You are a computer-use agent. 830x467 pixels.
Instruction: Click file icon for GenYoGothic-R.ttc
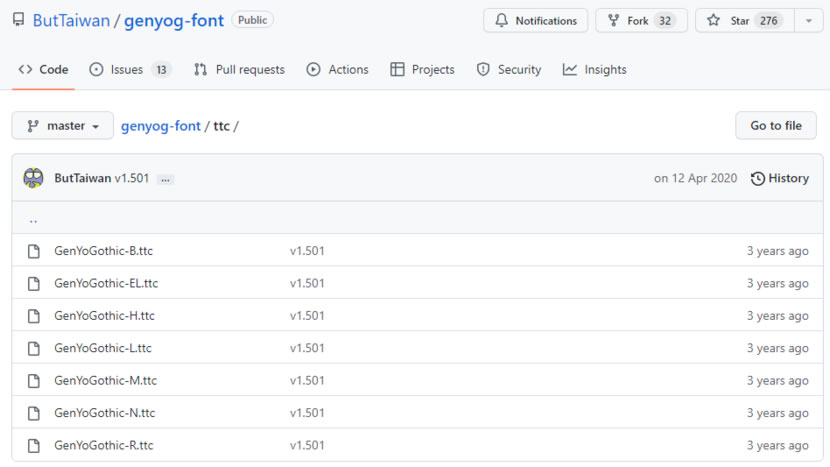(34, 445)
